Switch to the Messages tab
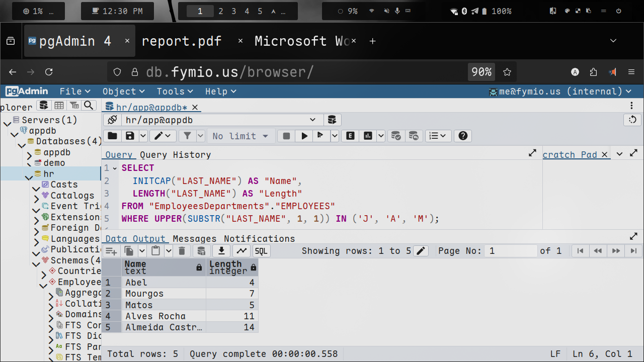Viewport: 644px width, 362px height. [x=194, y=239]
